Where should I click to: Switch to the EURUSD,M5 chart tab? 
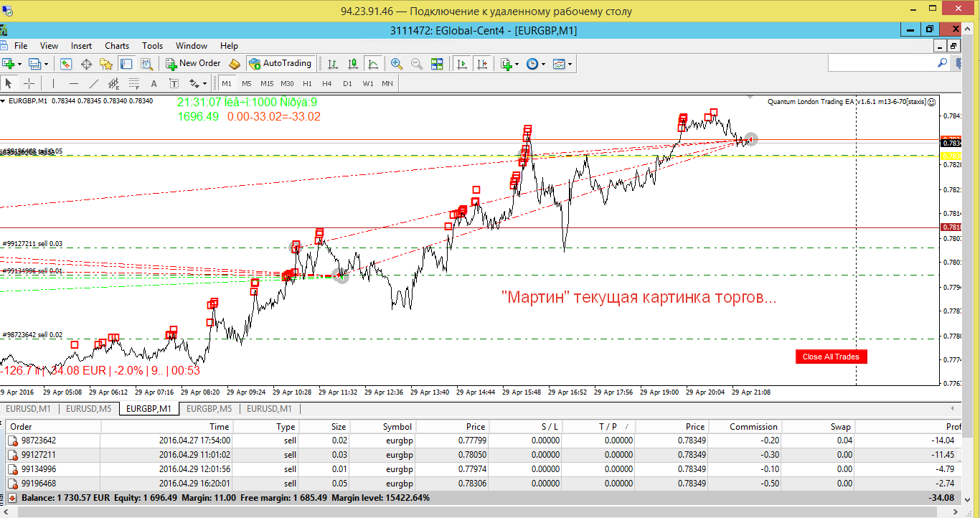[88, 408]
